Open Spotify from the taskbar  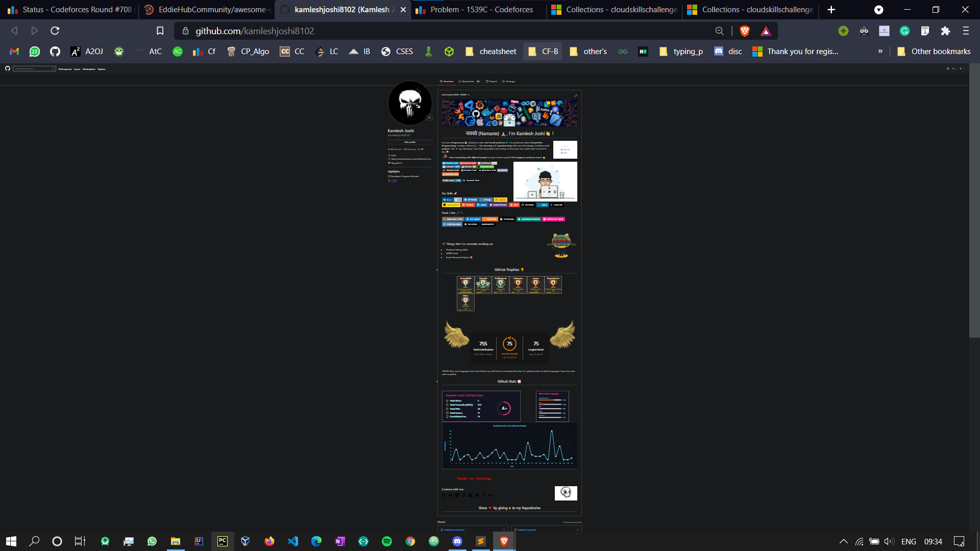[x=387, y=541]
